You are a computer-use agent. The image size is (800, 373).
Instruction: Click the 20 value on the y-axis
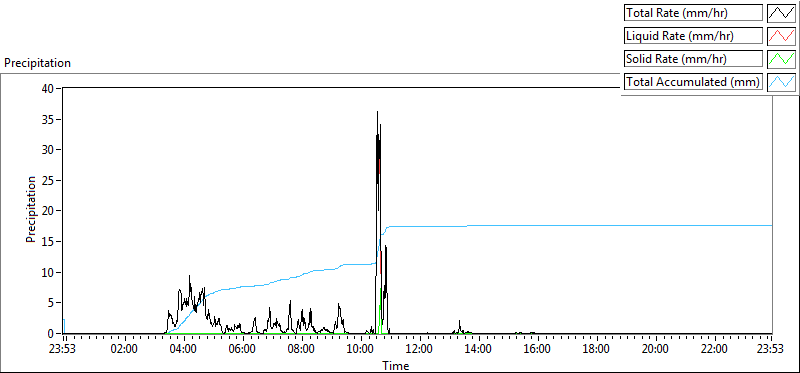[49, 211]
